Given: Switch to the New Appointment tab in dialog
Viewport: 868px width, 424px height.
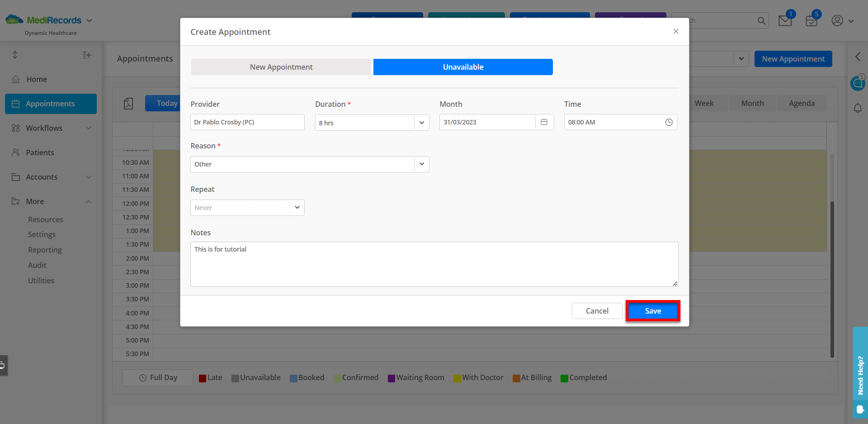Looking at the screenshot, I should pos(281,67).
